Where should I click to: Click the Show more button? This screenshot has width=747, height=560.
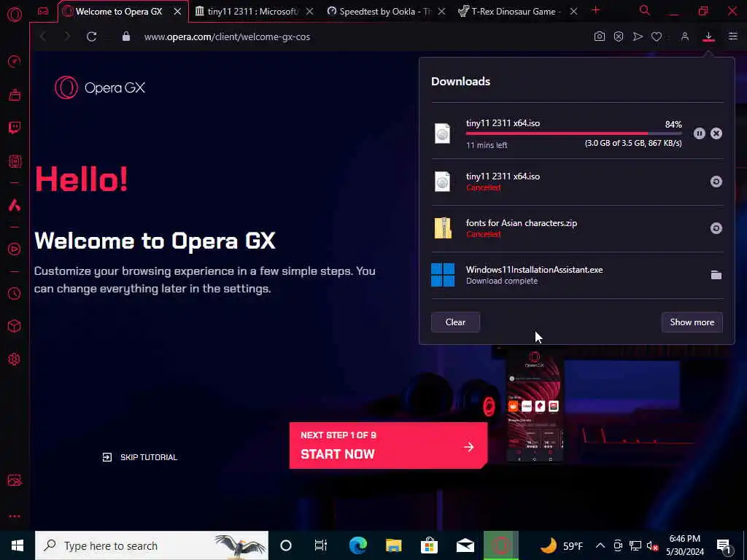(692, 322)
